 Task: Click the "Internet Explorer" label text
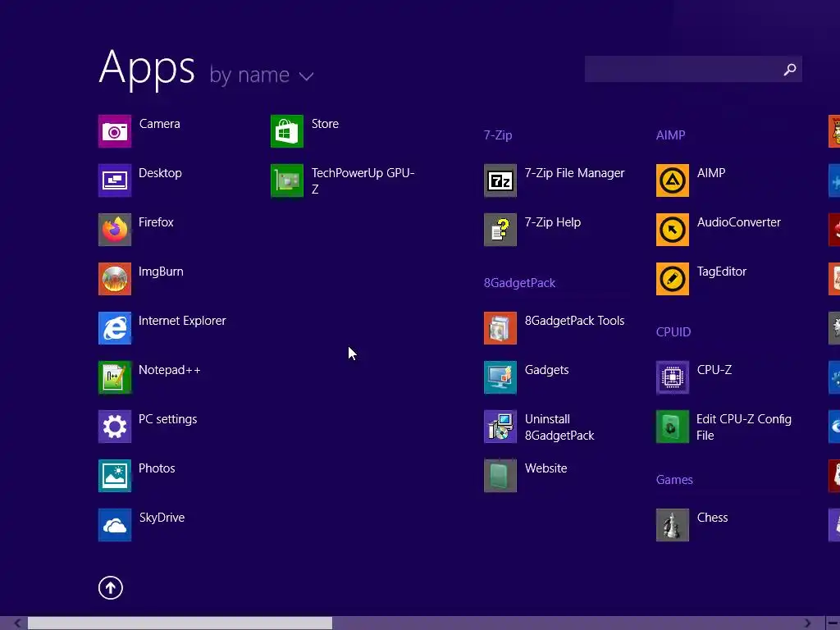182,321
